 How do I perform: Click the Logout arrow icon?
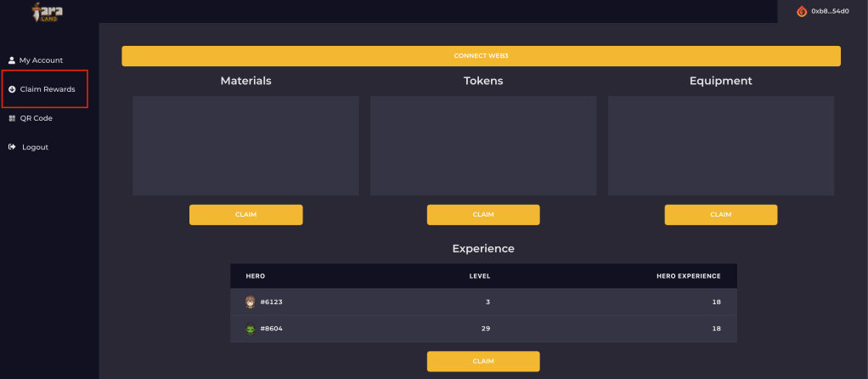coord(12,147)
